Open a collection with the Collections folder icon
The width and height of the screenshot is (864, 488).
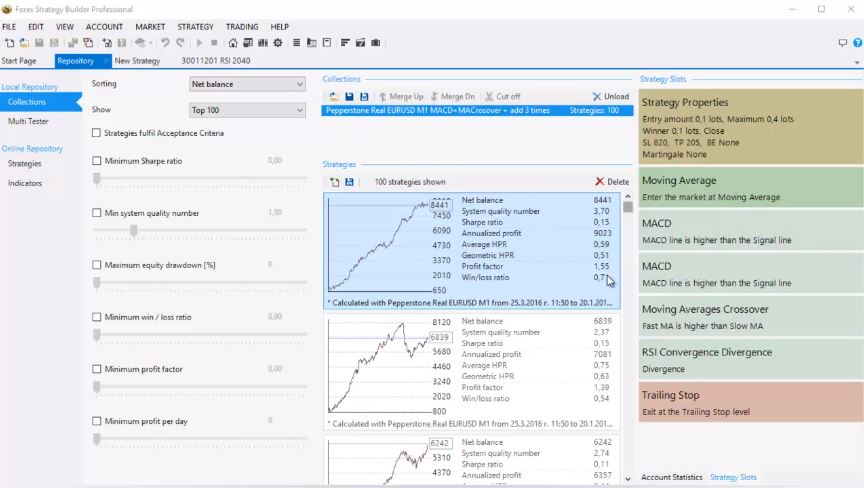[x=334, y=96]
